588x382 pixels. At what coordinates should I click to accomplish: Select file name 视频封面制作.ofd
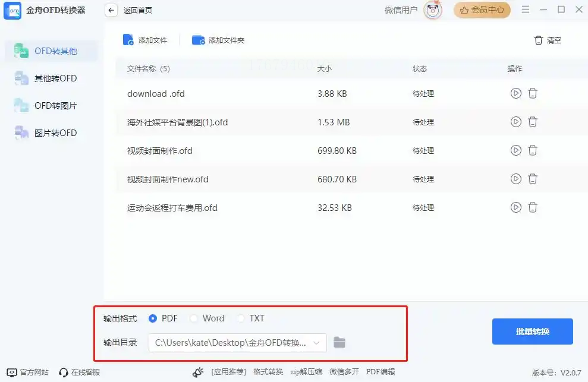pos(160,151)
